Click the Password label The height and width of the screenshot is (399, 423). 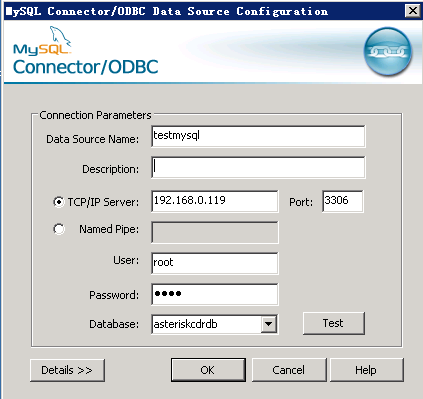point(114,295)
